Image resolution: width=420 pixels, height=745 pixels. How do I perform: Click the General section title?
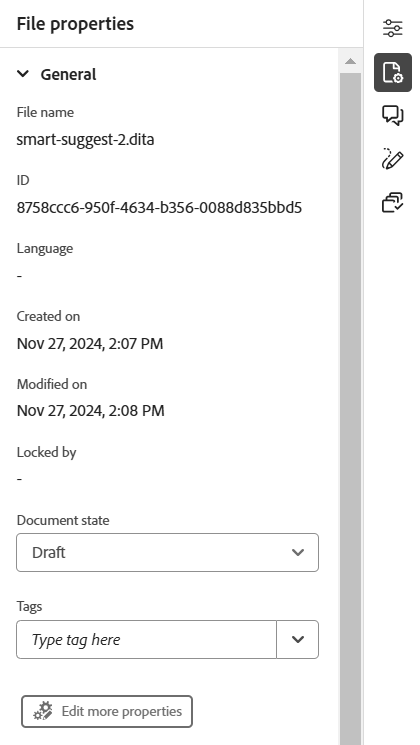68,75
